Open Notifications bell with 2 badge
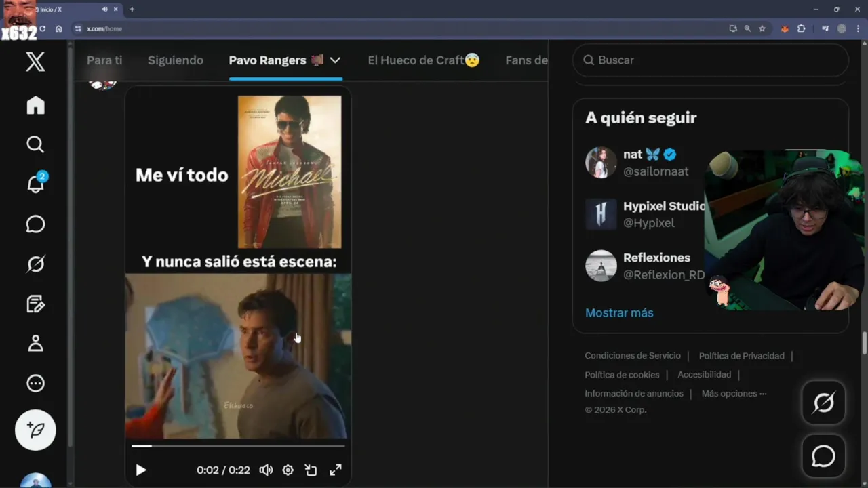Screen dimensions: 868x488 point(35,183)
